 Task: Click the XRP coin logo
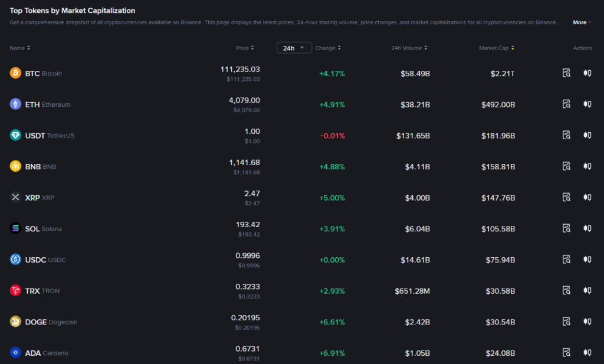15,197
